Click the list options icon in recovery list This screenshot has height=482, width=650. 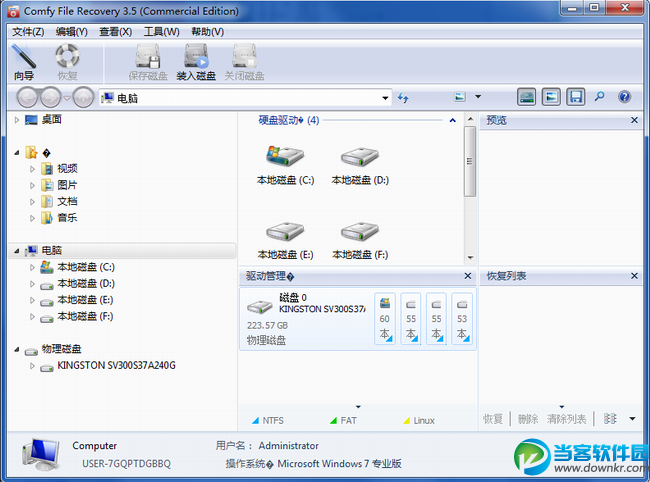[x=610, y=419]
